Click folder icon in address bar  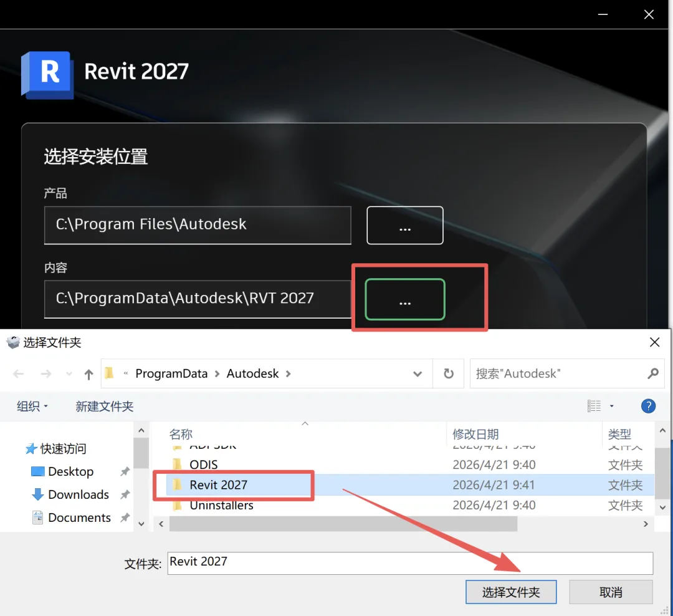(110, 373)
